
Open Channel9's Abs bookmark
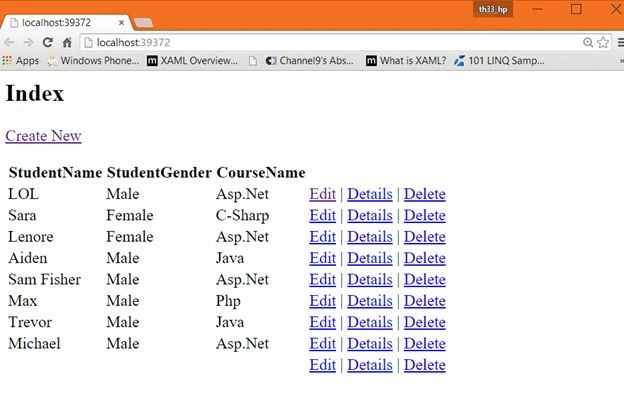[x=310, y=60]
